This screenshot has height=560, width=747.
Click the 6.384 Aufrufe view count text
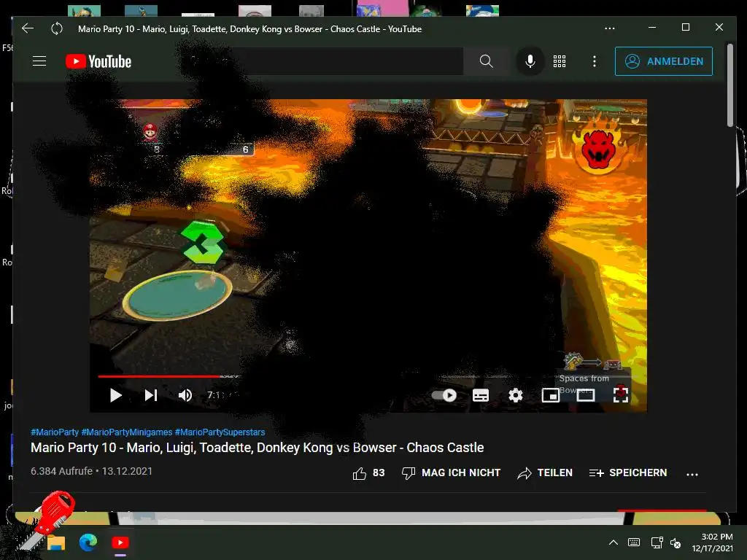(61, 471)
